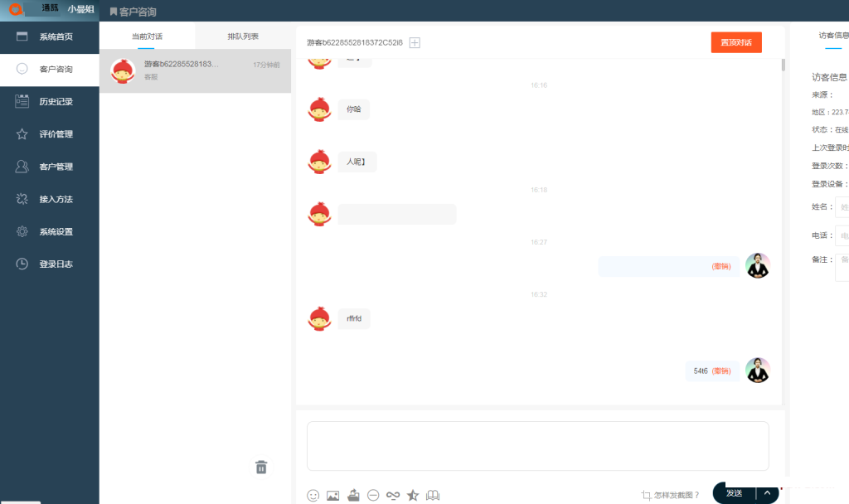849x504 pixels.
Task: Delete conversation with the trash can icon
Action: coord(261,468)
